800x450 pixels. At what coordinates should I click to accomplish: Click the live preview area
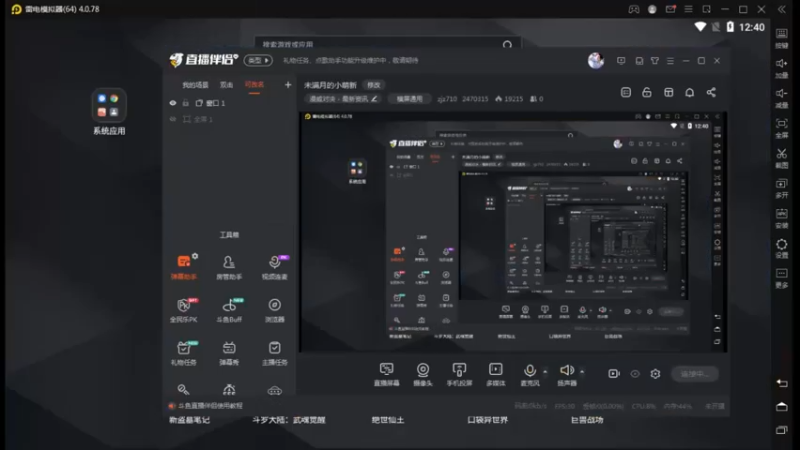pyautogui.click(x=513, y=232)
